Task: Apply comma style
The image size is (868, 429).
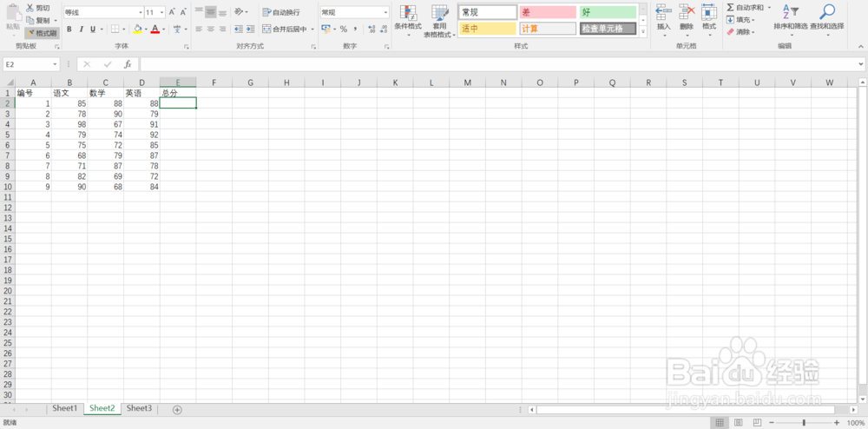Action: point(355,29)
